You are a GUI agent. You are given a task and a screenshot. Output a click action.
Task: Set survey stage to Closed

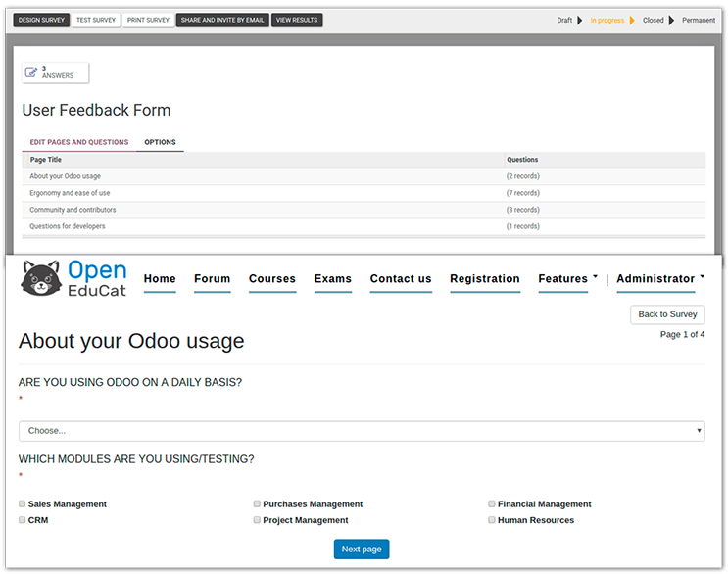point(653,20)
